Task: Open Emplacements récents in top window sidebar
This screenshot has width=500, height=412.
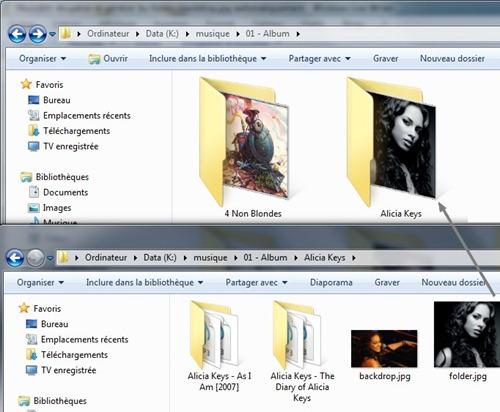Action: coord(79,116)
